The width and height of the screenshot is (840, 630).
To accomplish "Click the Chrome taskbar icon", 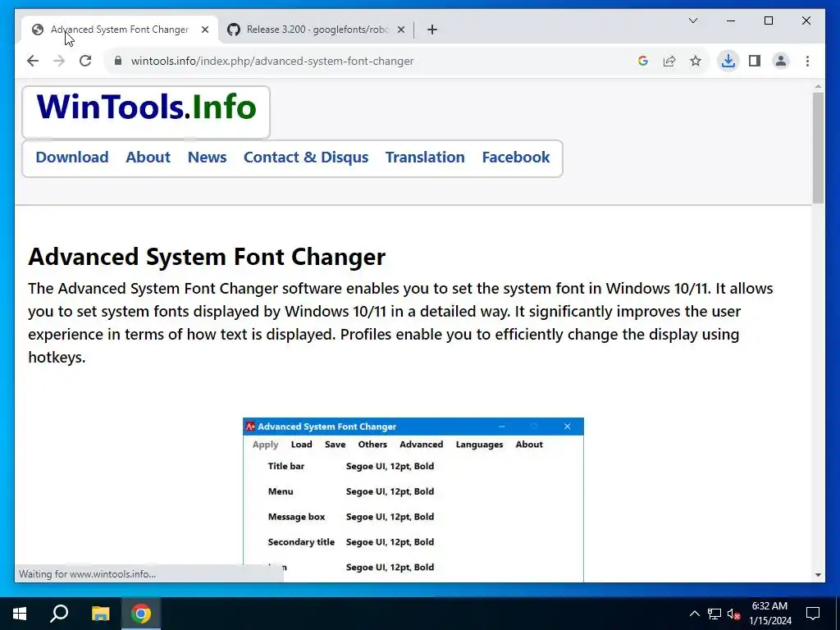I will 141,614.
